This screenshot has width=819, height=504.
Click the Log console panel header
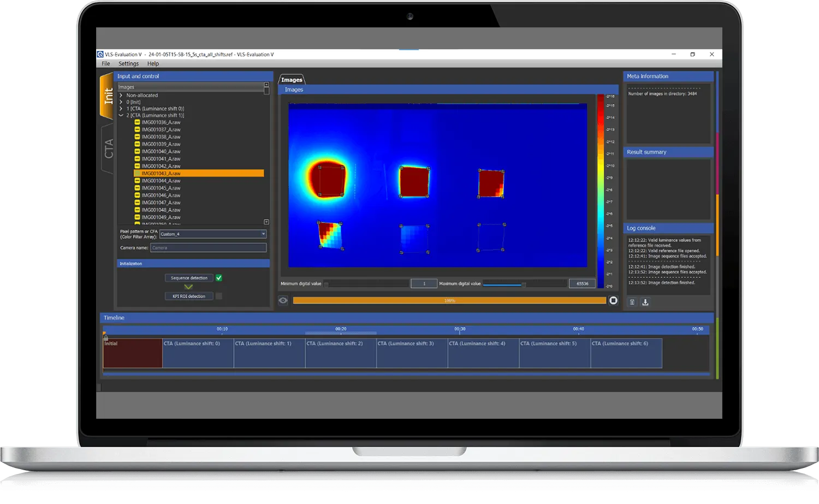coord(668,228)
